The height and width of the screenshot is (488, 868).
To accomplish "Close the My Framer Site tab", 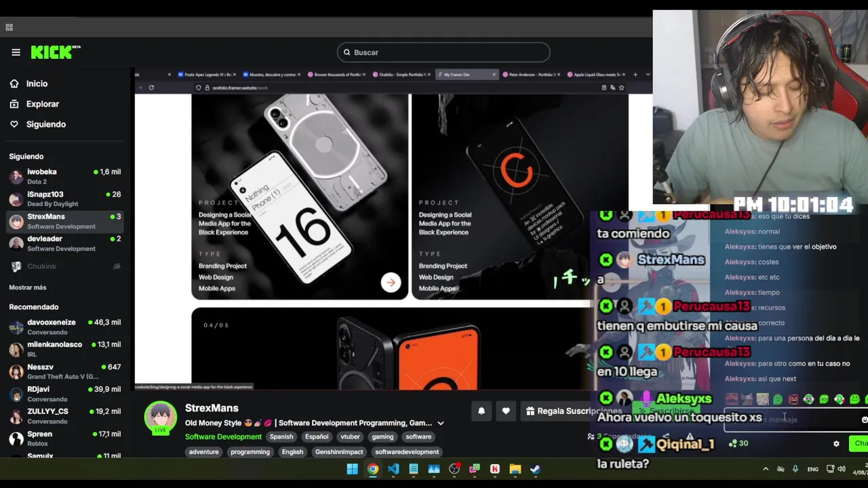I will tap(494, 75).
